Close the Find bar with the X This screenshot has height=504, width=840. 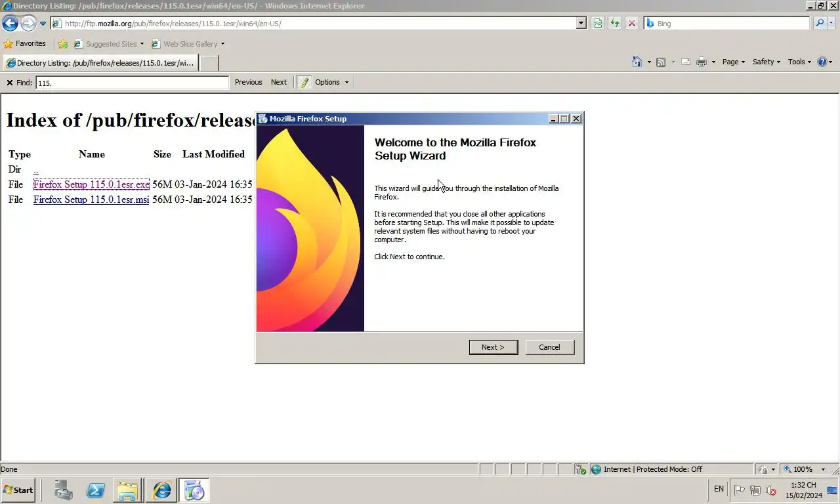(x=10, y=83)
